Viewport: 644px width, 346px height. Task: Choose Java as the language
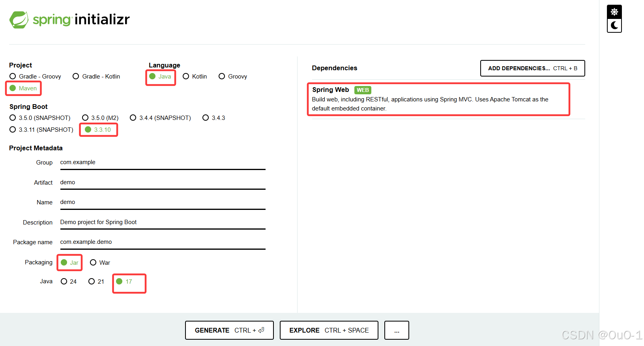(160, 76)
